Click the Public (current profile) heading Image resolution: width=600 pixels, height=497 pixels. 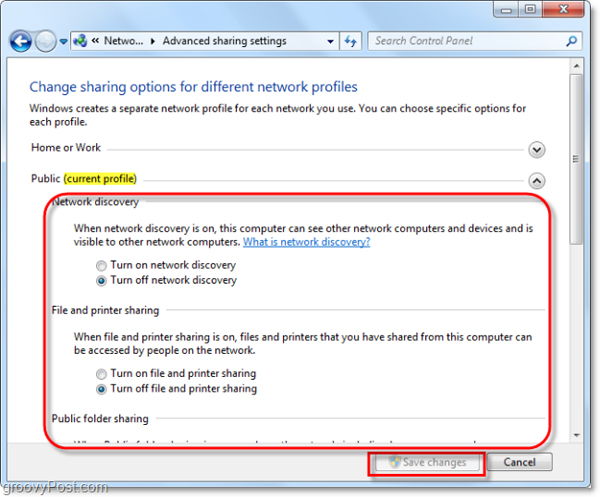pos(84,179)
